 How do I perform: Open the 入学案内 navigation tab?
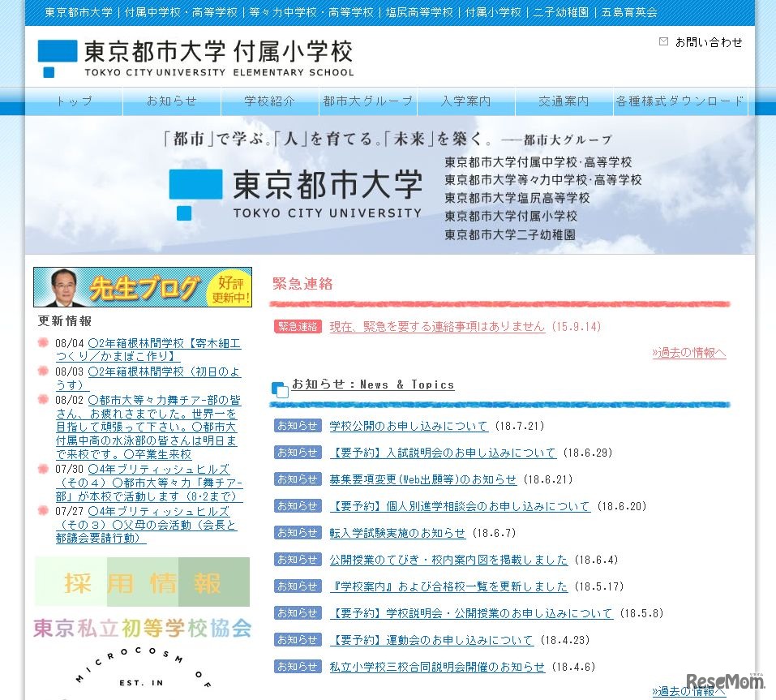[466, 101]
